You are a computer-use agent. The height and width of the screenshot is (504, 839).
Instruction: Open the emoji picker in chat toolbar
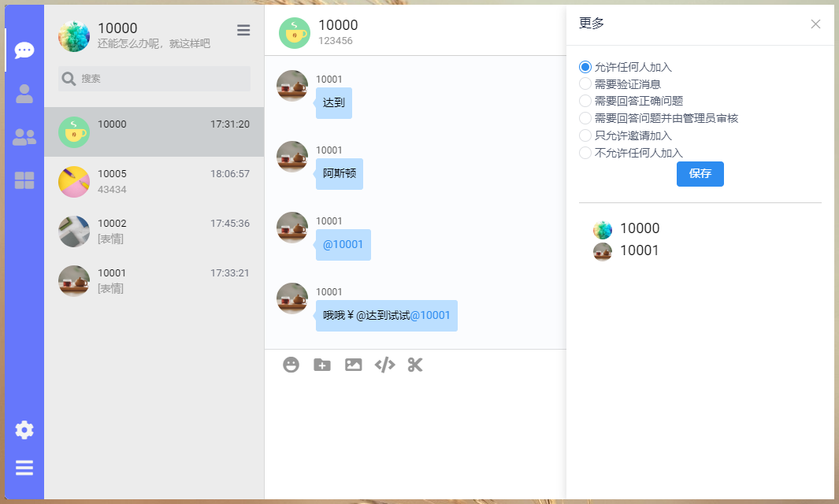[291, 365]
